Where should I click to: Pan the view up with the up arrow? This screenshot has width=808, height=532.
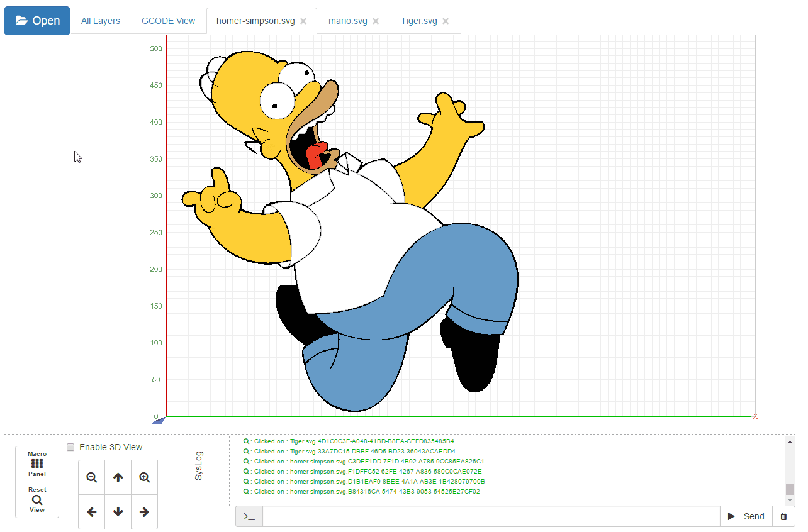(x=118, y=477)
